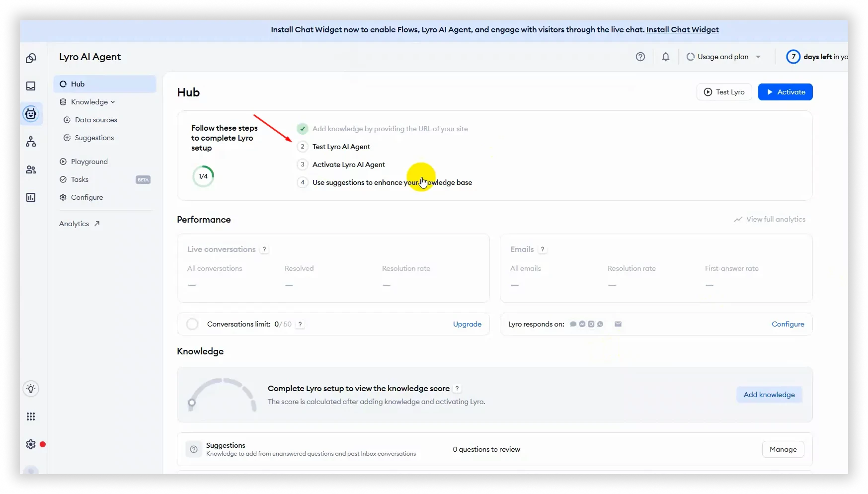Open the Flows hierarchy icon in left rail
Image resolution: width=868 pixels, height=494 pixels.
coord(31,142)
